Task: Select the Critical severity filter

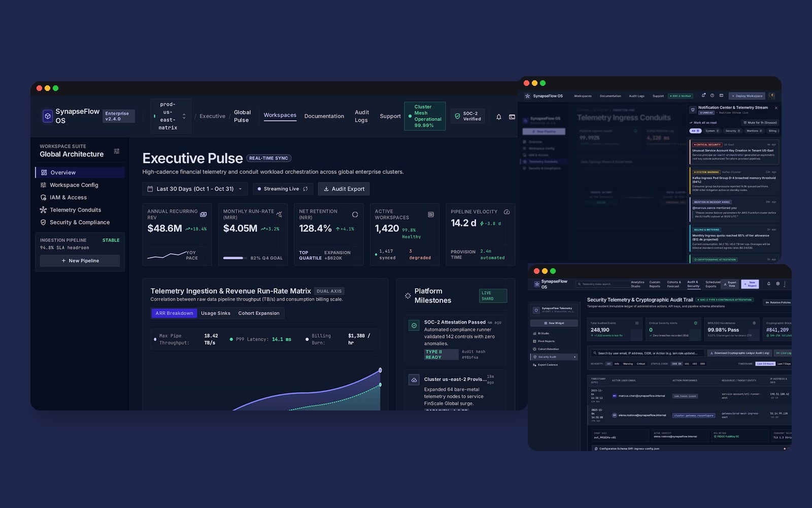Action: (x=641, y=364)
